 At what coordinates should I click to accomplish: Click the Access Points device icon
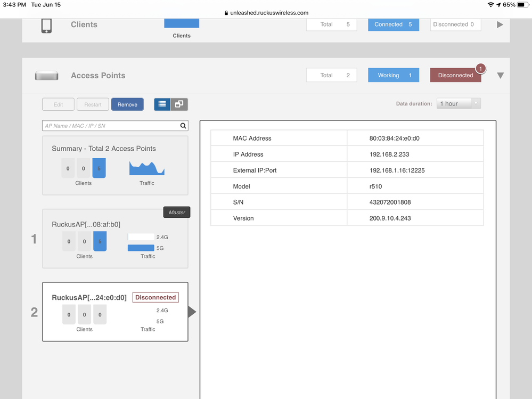click(x=46, y=76)
